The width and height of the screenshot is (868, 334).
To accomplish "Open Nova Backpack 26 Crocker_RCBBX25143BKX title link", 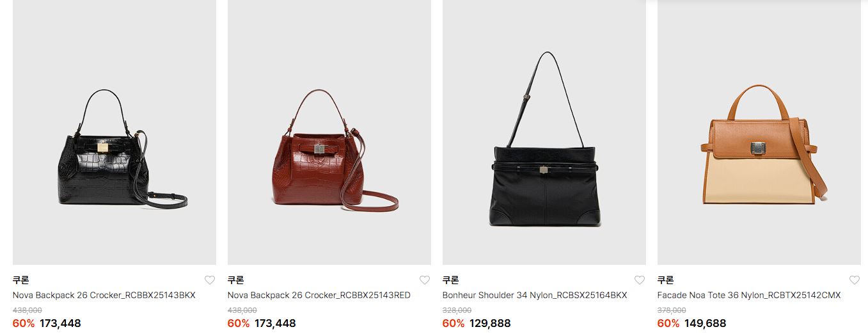I will pos(104,296).
